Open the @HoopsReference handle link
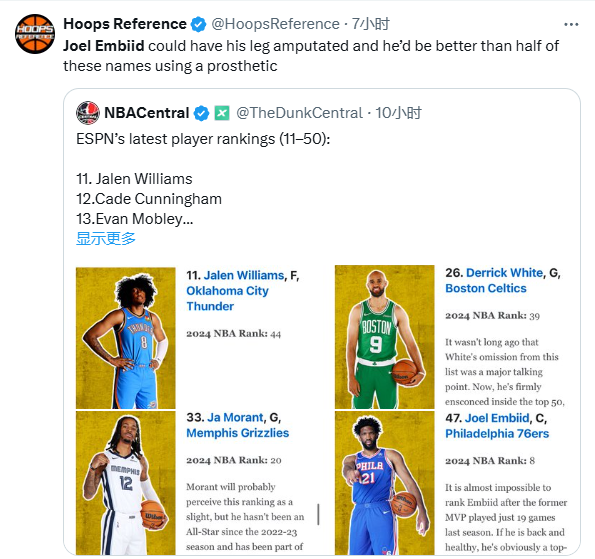The width and height of the screenshot is (595, 559). tap(275, 24)
